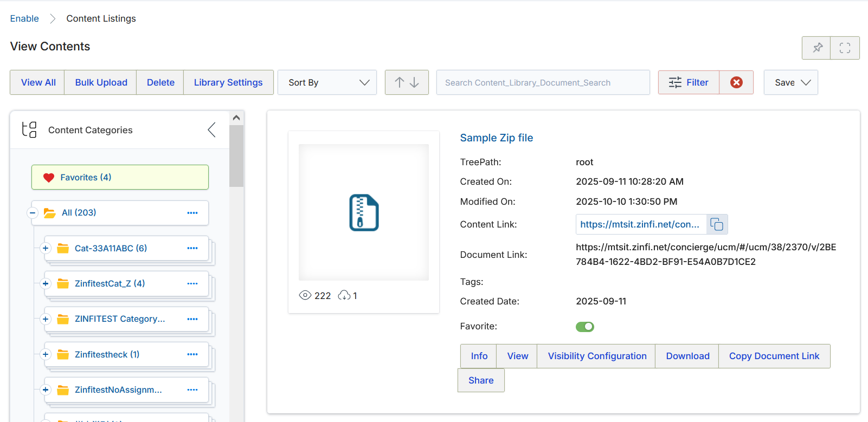Open options menu for ZinfitestCat_Z
Viewport: 868px width, 422px height.
click(x=192, y=283)
